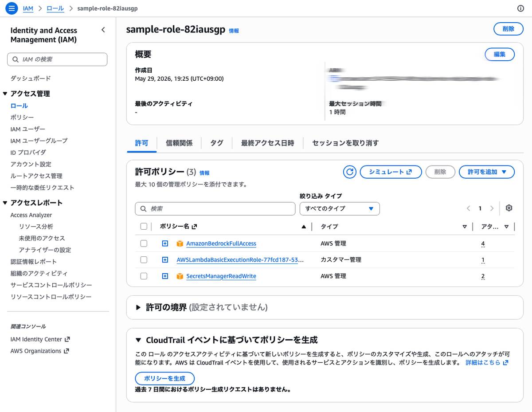Open the 許可を追加 dropdown button
This screenshot has height=412, width=532.
point(486,172)
